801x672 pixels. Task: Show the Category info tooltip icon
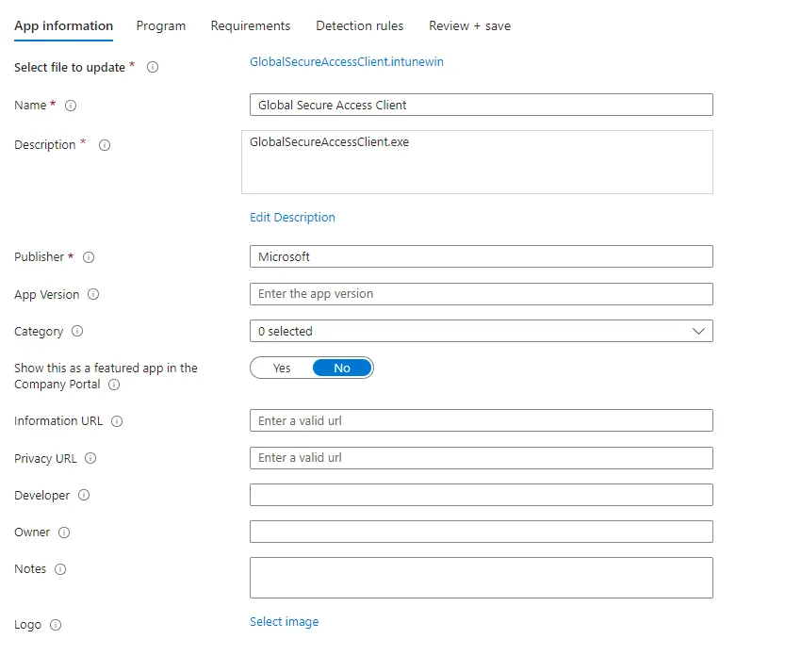[77, 331]
